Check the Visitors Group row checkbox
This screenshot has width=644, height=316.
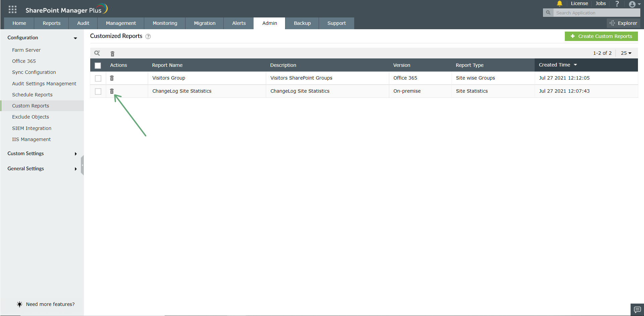point(98,78)
